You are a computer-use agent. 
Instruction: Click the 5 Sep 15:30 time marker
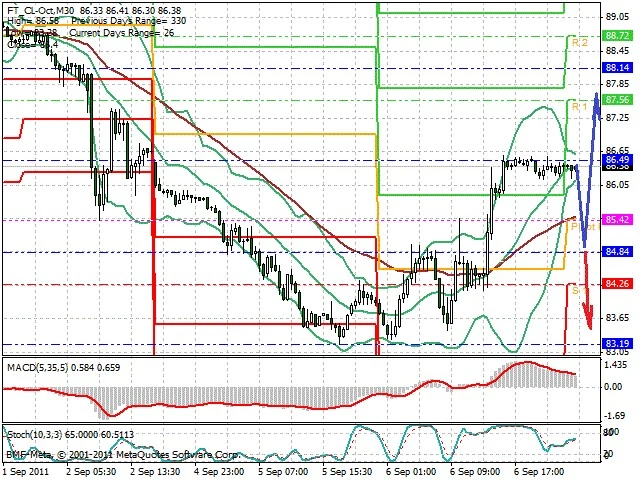[x=347, y=472]
